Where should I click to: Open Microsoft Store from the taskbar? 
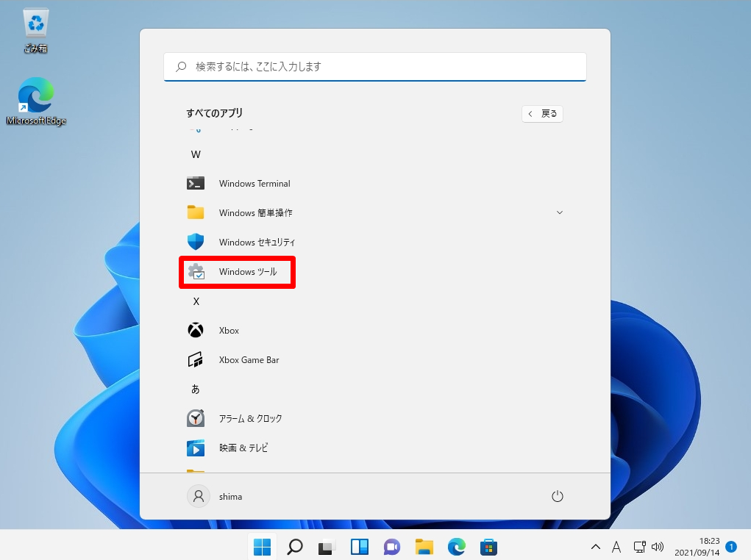(x=488, y=547)
